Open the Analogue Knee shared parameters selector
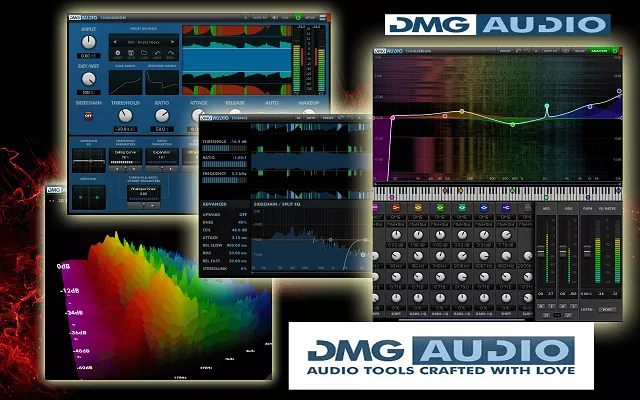The width and height of the screenshot is (640, 400). point(144,191)
